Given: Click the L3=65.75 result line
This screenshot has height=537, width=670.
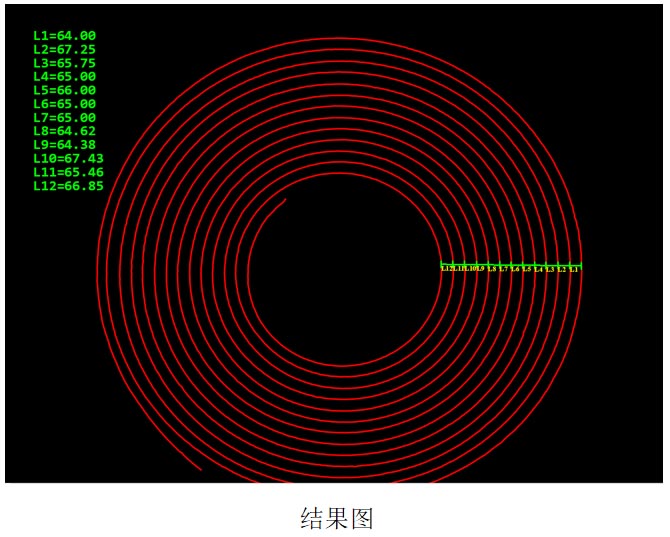Looking at the screenshot, I should [x=64, y=63].
